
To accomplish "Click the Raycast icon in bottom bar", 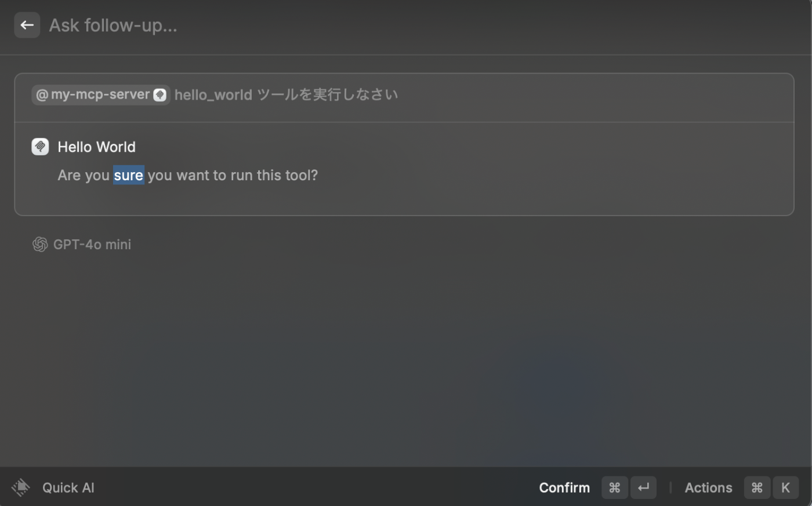I will coord(21,487).
